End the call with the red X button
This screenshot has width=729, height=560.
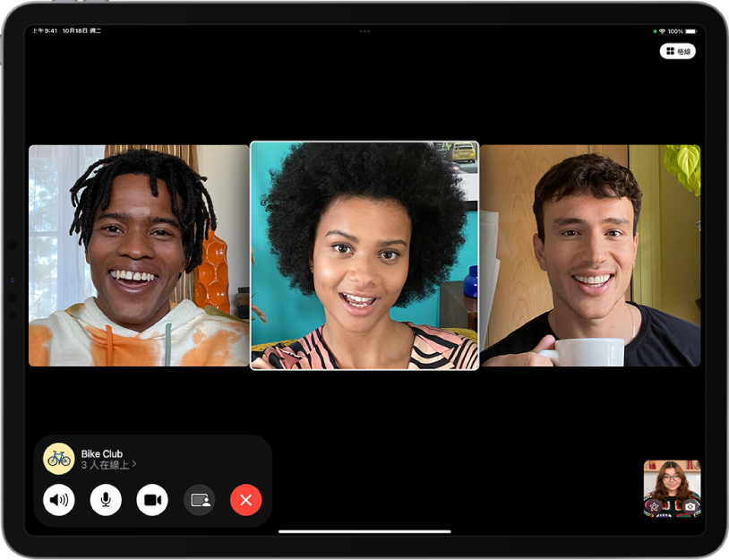pyautogui.click(x=245, y=499)
